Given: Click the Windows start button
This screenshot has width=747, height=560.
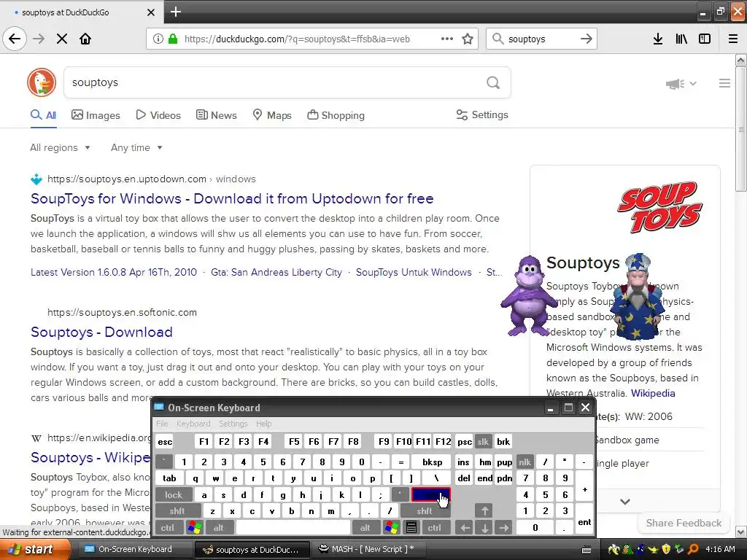Looking at the screenshot, I should (34, 549).
